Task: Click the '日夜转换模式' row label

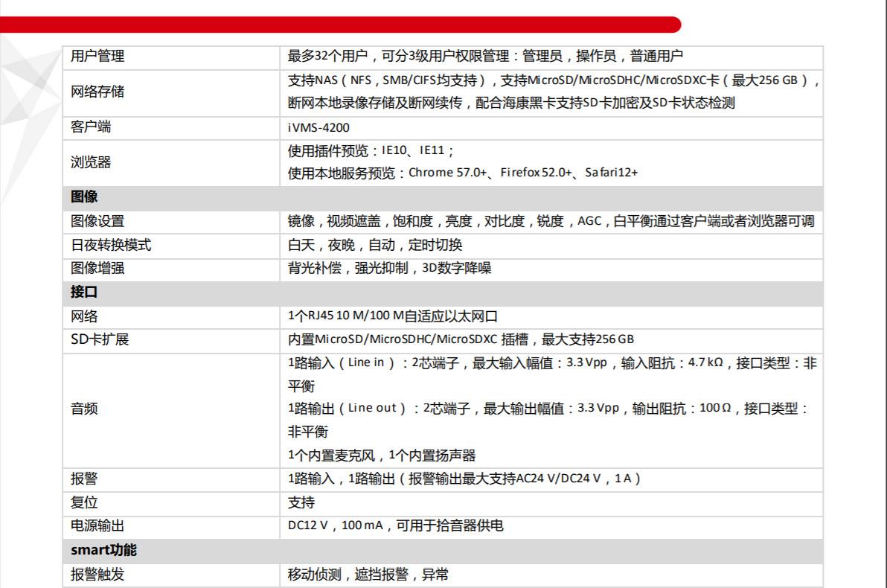Action: (111, 245)
